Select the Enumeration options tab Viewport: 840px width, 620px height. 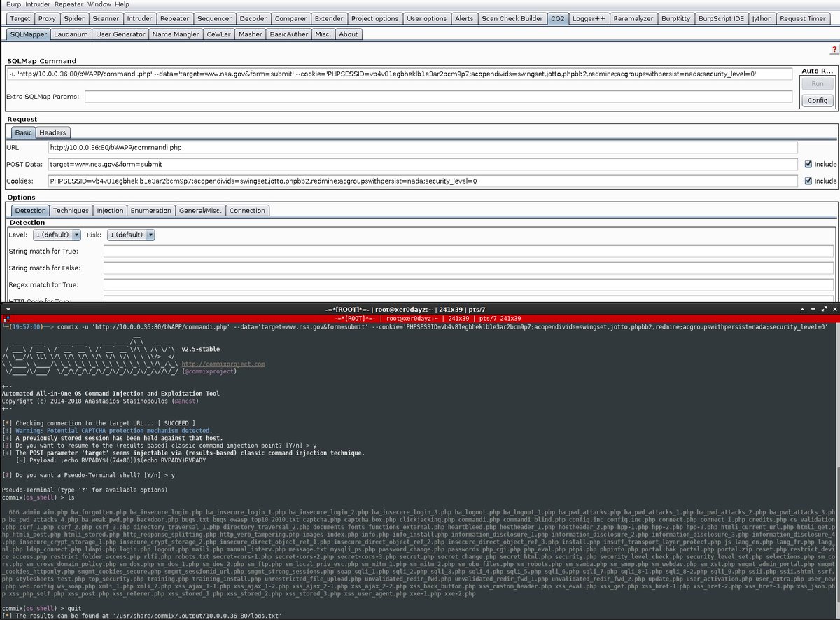[x=151, y=210]
